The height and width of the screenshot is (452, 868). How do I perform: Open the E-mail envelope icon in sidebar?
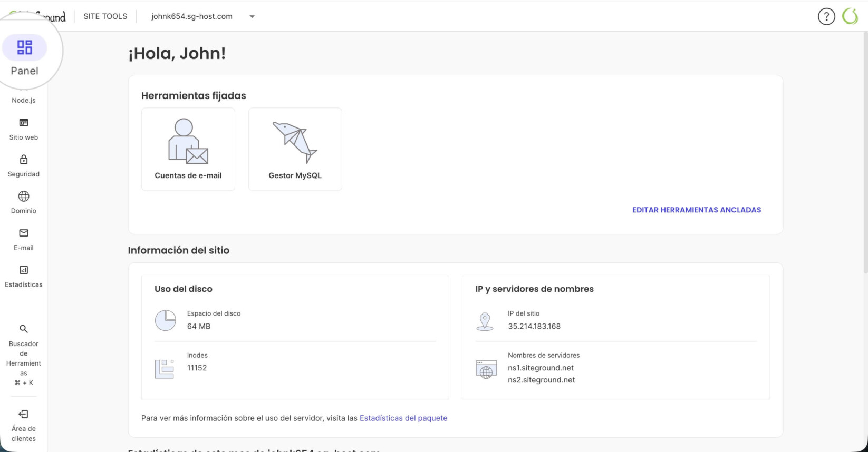coord(24,233)
